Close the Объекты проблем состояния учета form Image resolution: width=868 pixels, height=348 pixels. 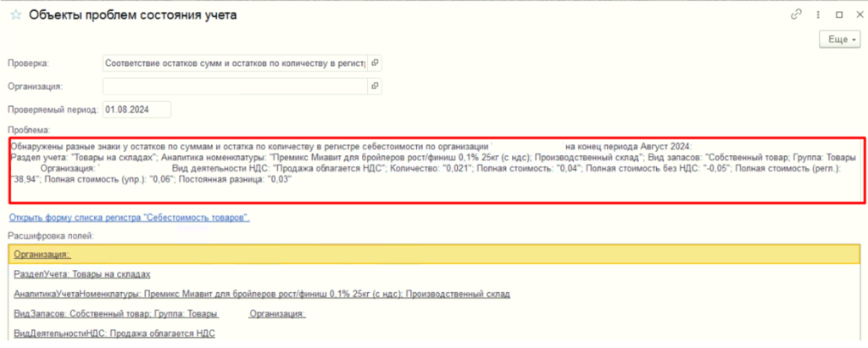(x=856, y=15)
